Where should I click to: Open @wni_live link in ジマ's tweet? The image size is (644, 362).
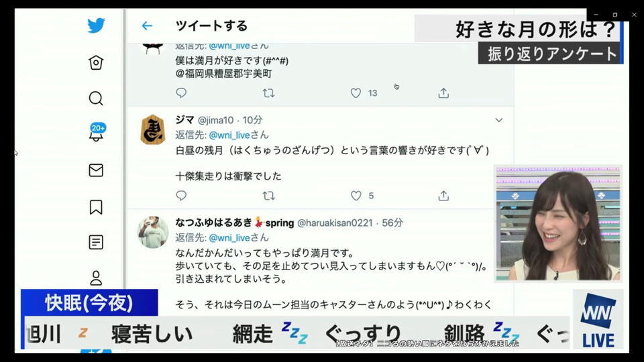(229, 135)
